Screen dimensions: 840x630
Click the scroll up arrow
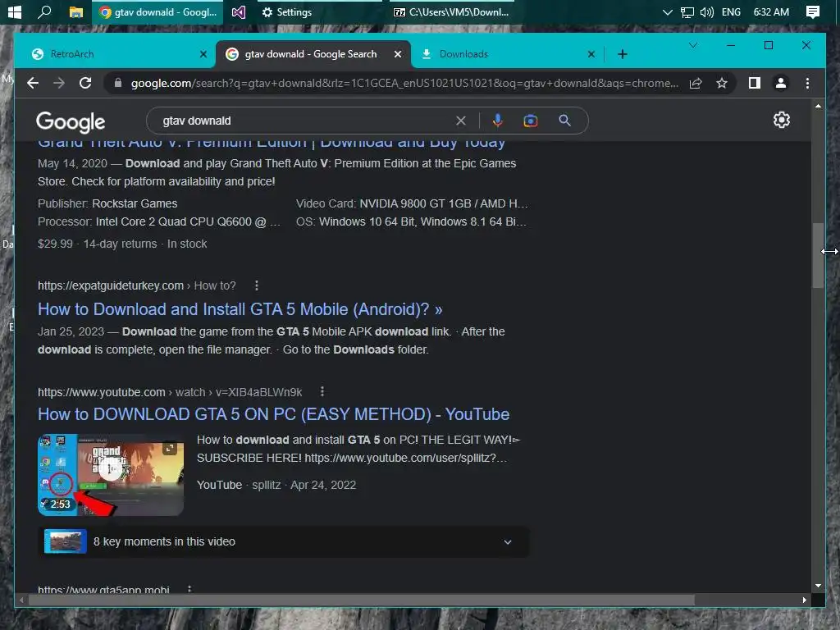click(x=818, y=106)
